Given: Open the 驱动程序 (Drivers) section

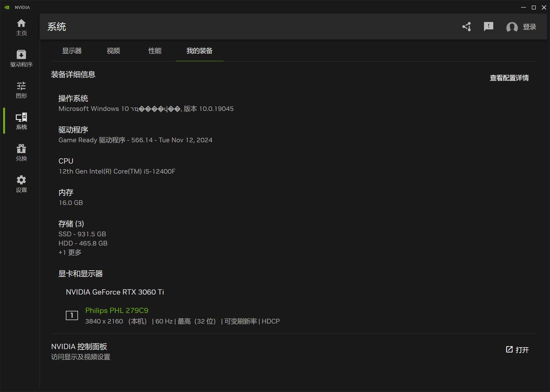Looking at the screenshot, I should 21,58.
